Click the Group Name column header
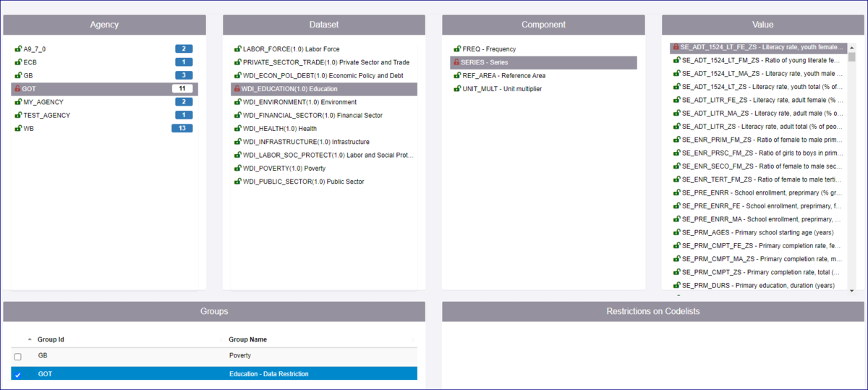Screen dimensions: 868x390 click(248, 339)
